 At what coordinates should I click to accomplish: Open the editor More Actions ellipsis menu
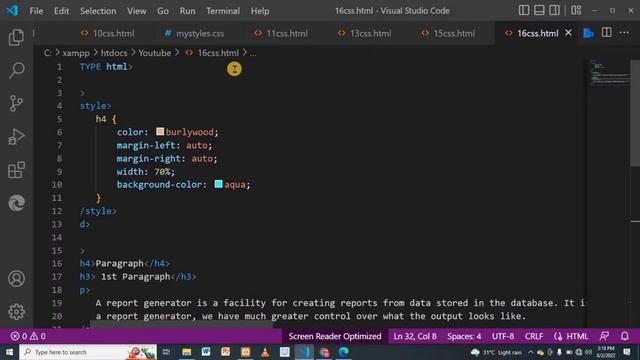click(x=624, y=33)
